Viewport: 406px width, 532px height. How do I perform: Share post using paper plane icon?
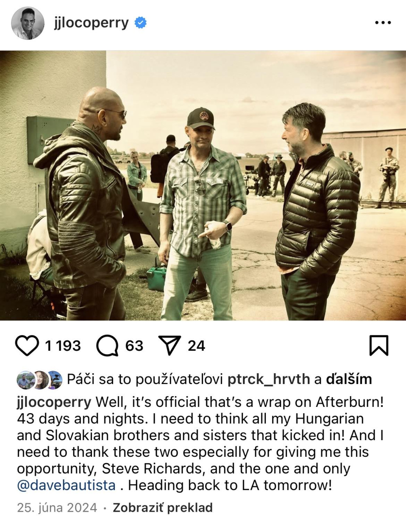(169, 346)
